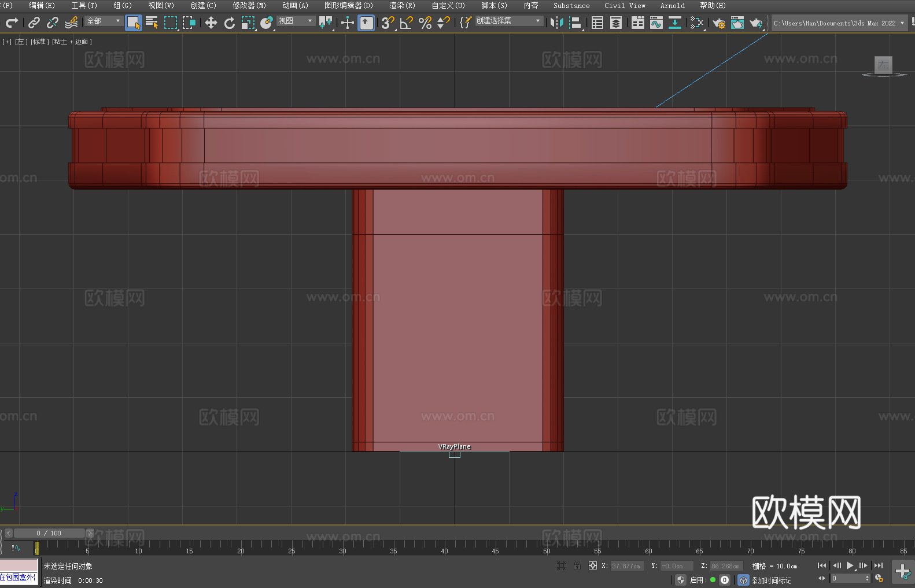The height and width of the screenshot is (588, 915).
Task: Open Rendered Frame Window icon
Action: click(x=737, y=23)
